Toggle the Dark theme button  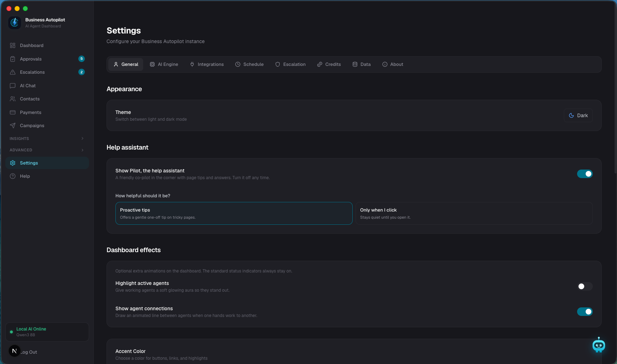pos(578,115)
